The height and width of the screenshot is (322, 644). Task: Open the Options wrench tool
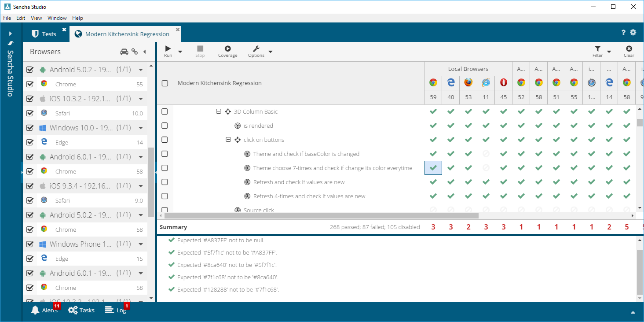click(256, 51)
